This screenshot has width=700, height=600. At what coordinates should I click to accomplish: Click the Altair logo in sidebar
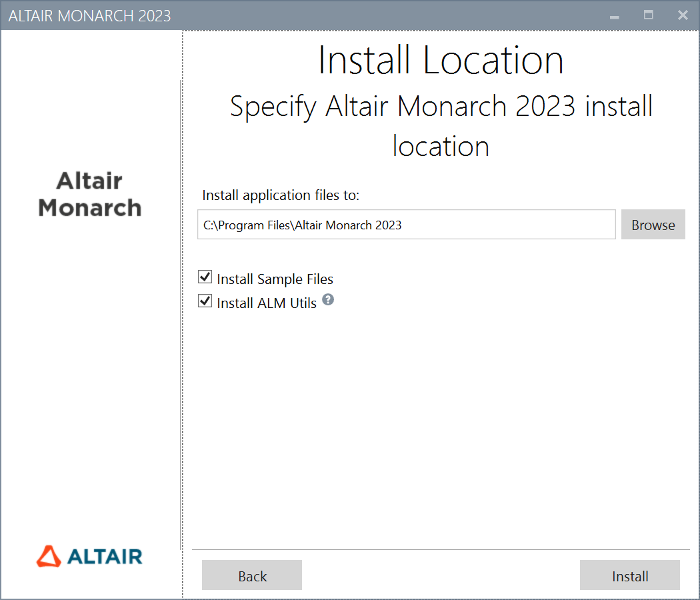89,556
